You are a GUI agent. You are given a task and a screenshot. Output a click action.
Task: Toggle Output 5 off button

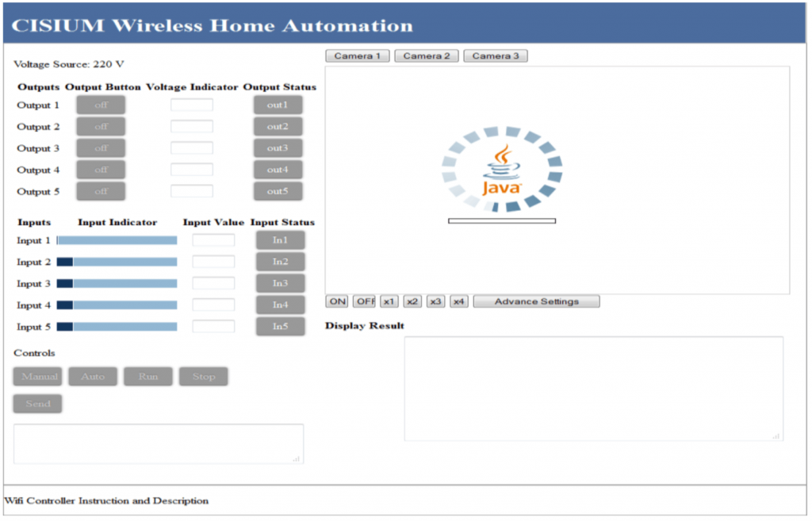click(101, 192)
